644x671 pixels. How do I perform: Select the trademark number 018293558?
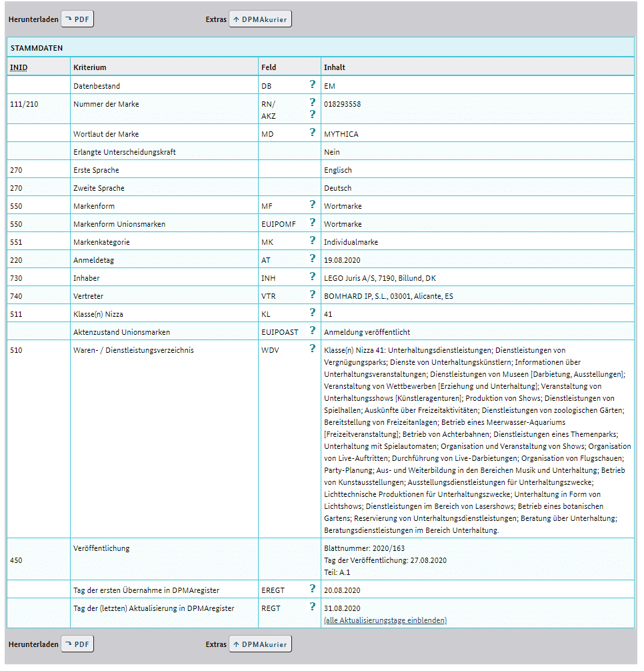(342, 104)
